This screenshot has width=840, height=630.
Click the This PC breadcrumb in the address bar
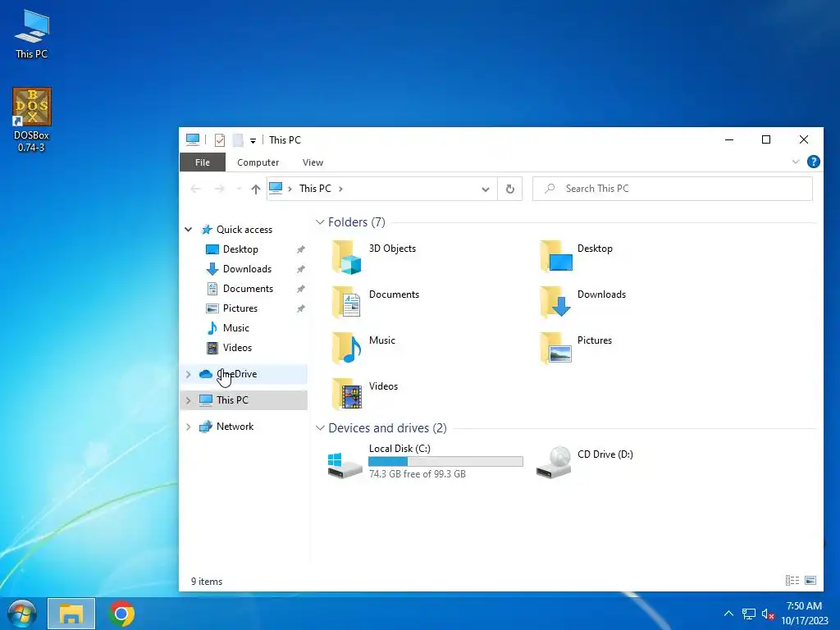(315, 189)
